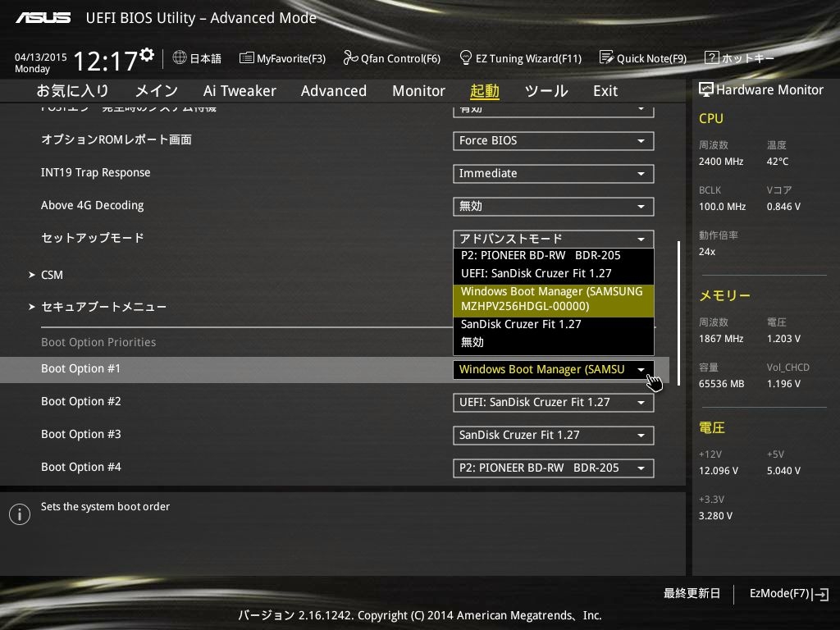This screenshot has width=840, height=630.
Task: Click the CPU frequency 2400 MHz value
Action: (720, 162)
